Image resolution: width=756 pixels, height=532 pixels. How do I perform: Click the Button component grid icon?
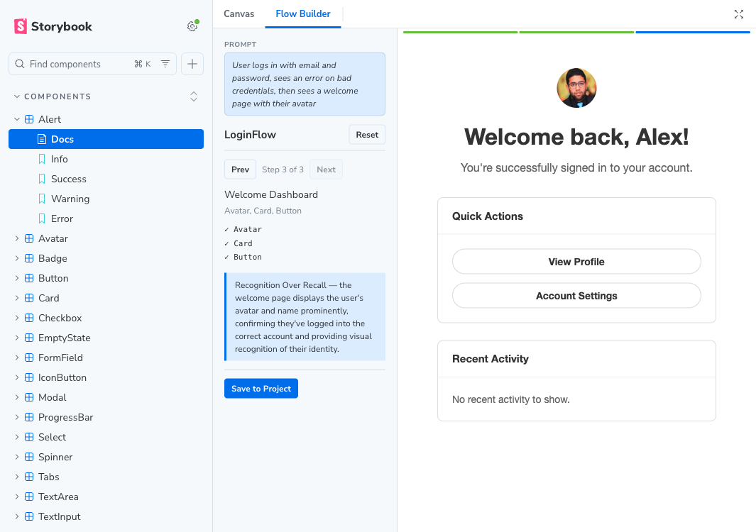(x=29, y=278)
